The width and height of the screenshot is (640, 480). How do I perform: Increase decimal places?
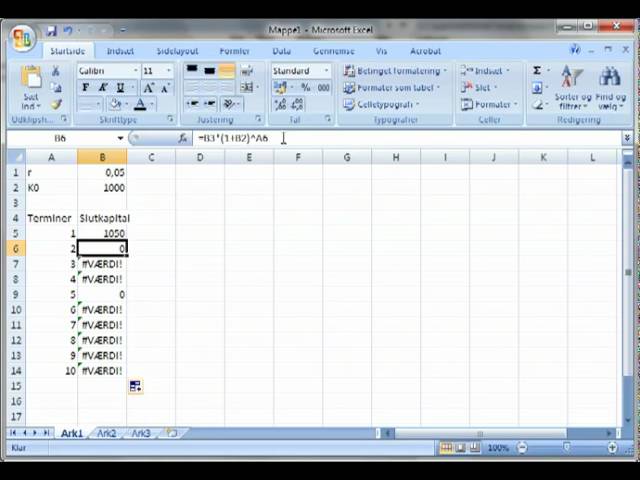click(280, 104)
